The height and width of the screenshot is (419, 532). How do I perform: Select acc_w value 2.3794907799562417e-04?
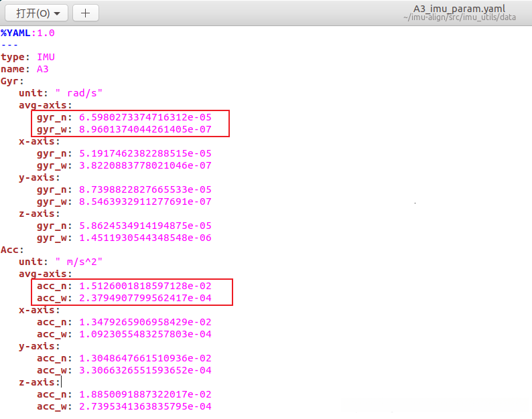tap(145, 298)
